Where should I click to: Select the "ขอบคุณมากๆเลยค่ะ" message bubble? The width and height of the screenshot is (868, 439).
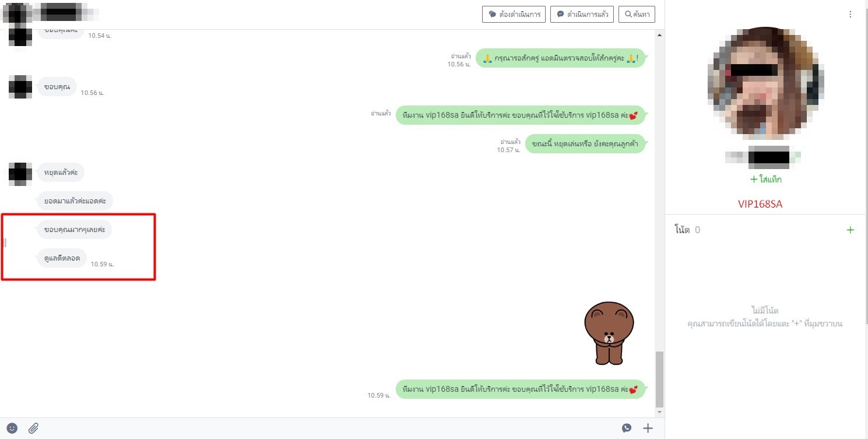click(x=75, y=230)
